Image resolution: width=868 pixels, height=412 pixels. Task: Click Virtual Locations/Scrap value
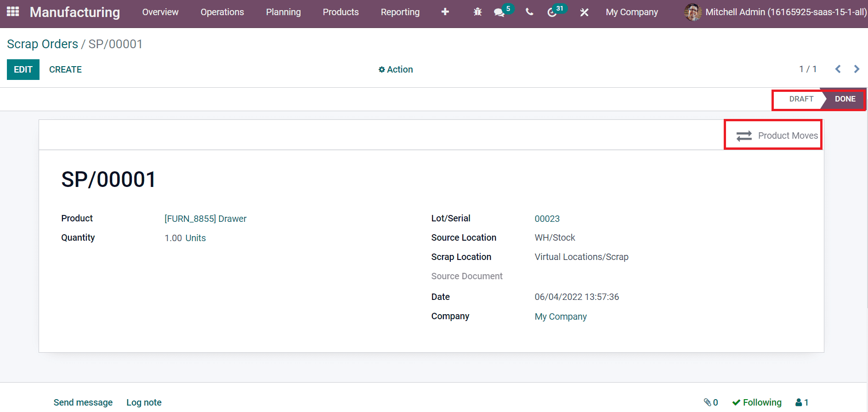pos(581,257)
